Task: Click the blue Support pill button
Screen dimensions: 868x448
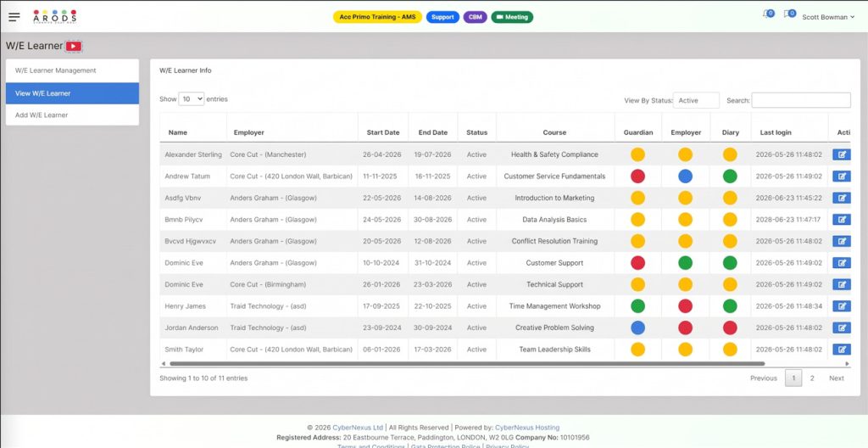Action: click(x=442, y=17)
